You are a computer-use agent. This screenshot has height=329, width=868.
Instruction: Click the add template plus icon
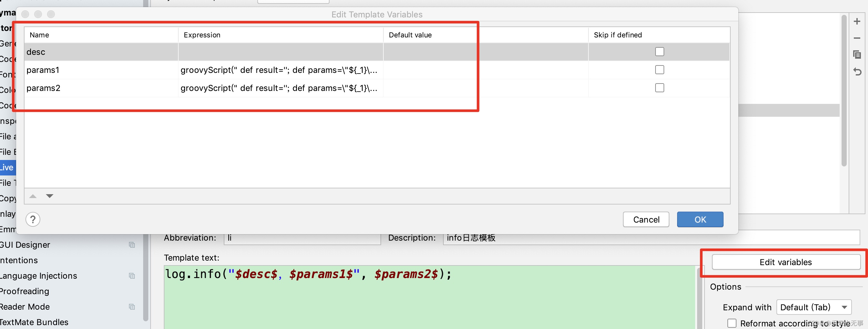[x=857, y=22]
